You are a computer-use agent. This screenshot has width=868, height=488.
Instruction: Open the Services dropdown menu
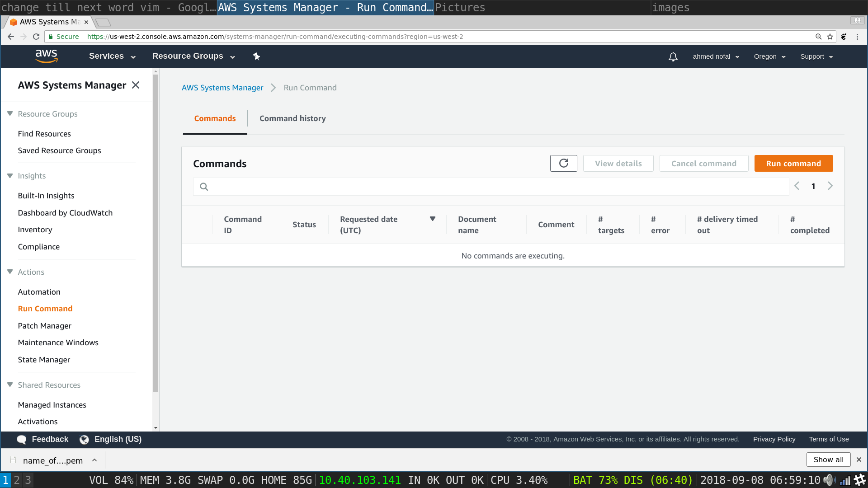click(x=112, y=56)
